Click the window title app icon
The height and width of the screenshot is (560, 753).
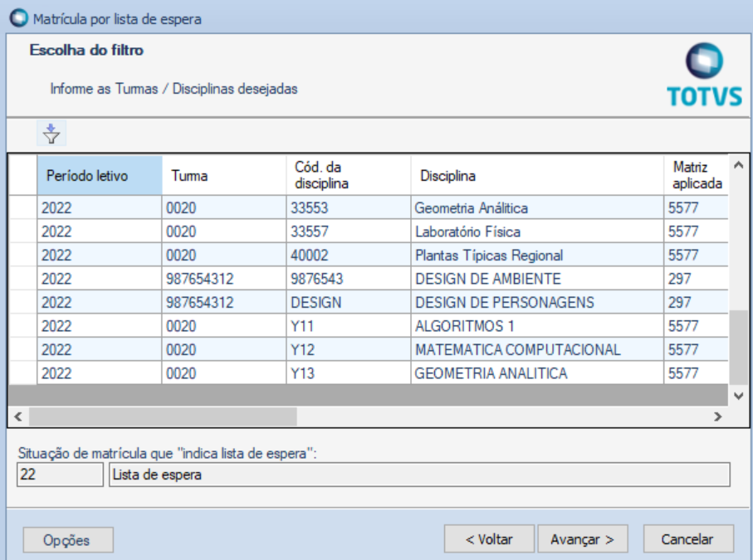[x=19, y=19]
